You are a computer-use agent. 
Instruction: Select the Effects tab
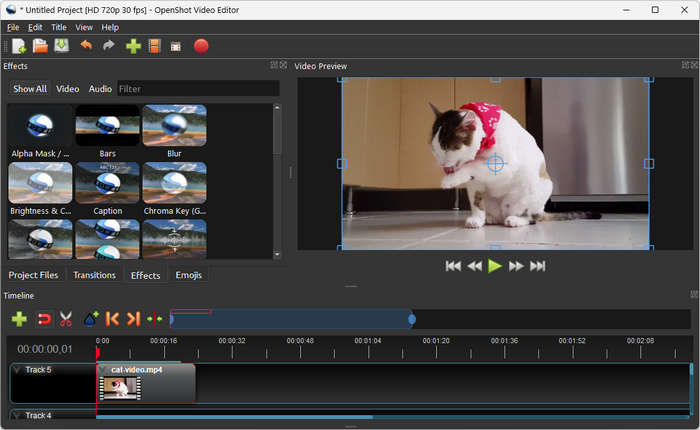pos(146,276)
